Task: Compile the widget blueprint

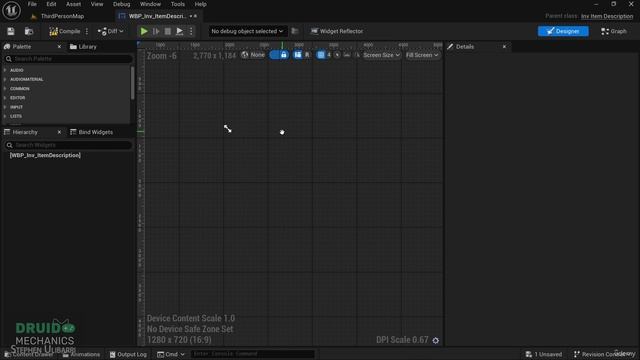Action: coord(64,31)
